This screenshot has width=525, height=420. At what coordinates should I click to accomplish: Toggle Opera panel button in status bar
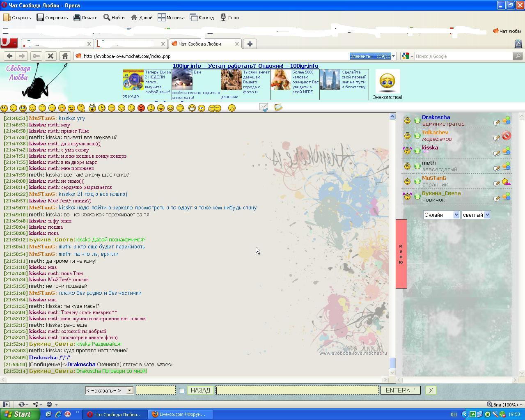pos(6,404)
